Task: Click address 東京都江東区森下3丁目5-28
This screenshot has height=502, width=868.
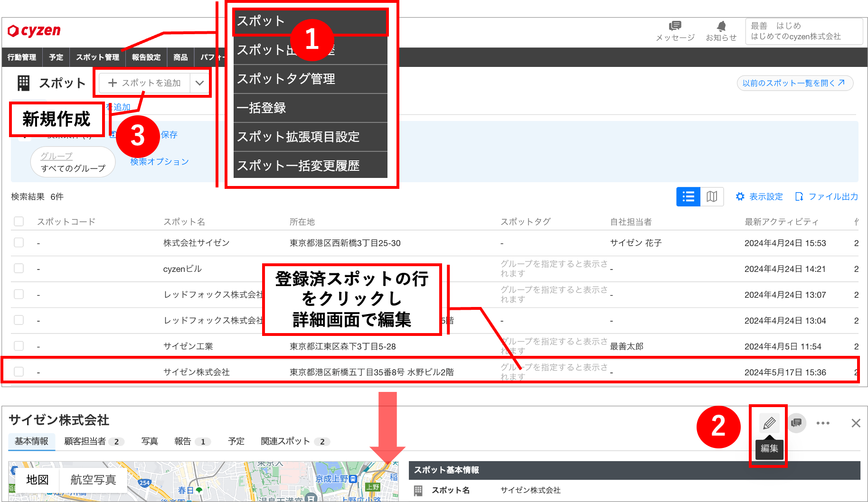Action: pyautogui.click(x=342, y=346)
